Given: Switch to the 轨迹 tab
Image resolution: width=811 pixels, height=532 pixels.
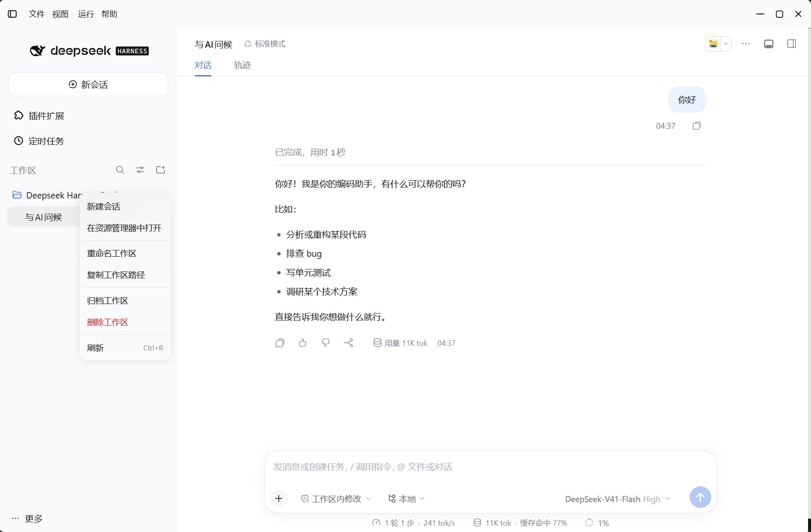Looking at the screenshot, I should 243,65.
